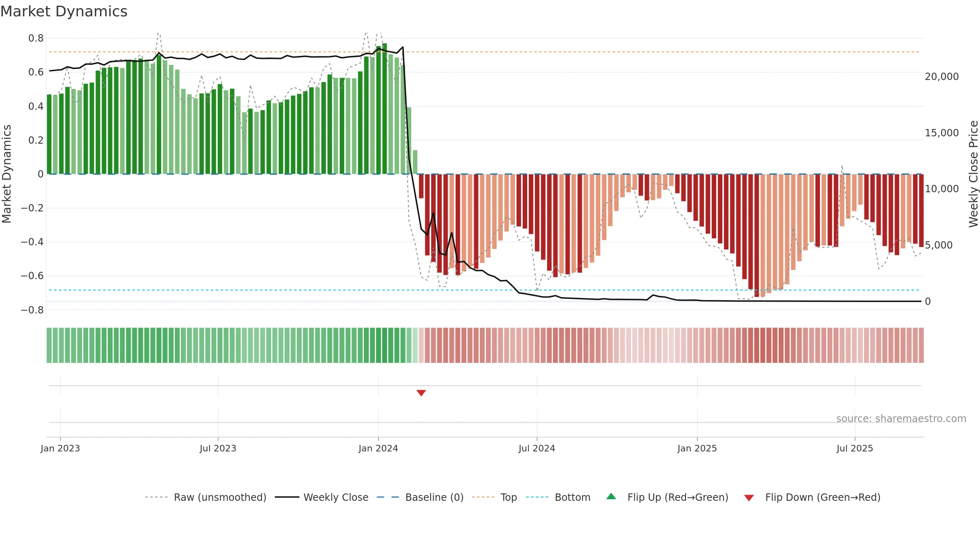Image resolution: width=980 pixels, height=551 pixels.
Task: Click the tallest dark green bar near Jan 2024
Action: point(385,109)
